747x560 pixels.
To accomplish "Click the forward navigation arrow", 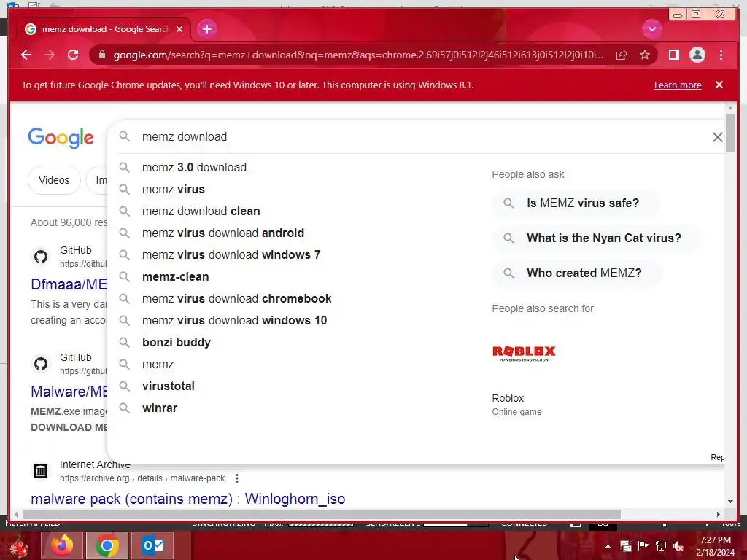I will pos(50,55).
